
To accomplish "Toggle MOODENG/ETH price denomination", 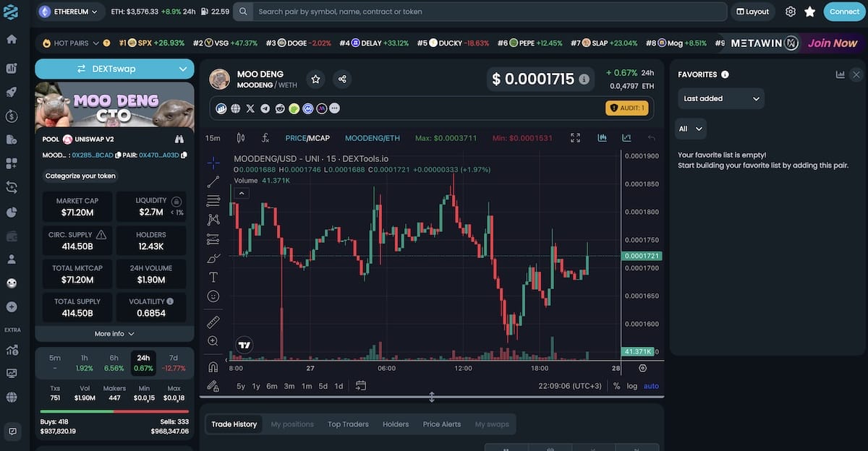I will coord(373,138).
